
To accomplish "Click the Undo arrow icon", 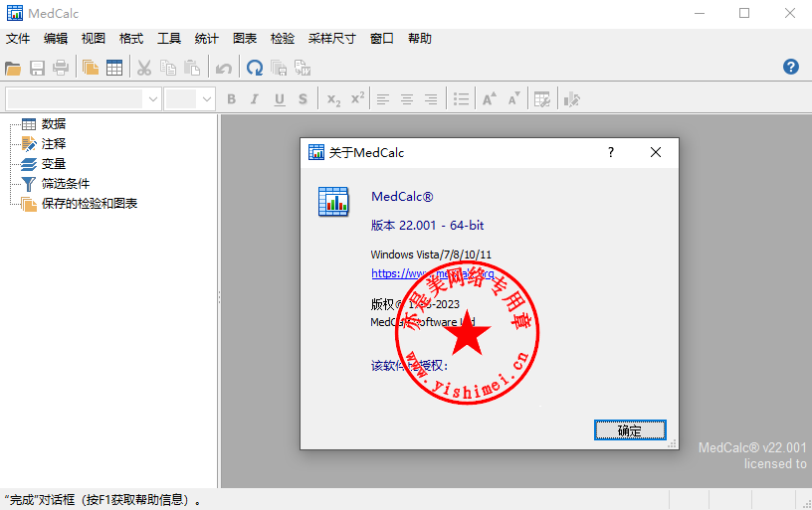I will [224, 68].
